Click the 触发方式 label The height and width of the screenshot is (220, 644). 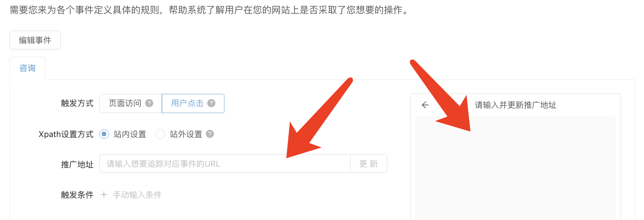[x=77, y=103]
